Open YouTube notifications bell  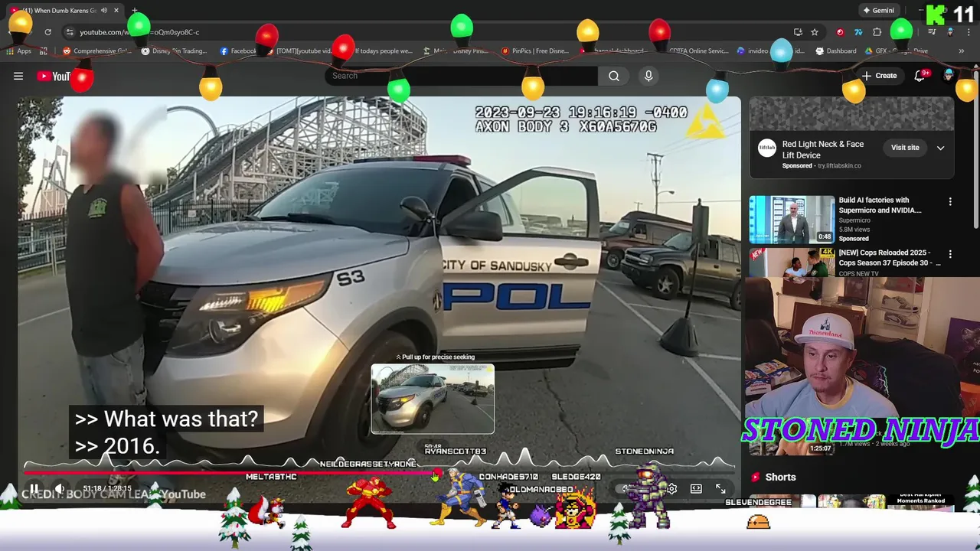(920, 76)
